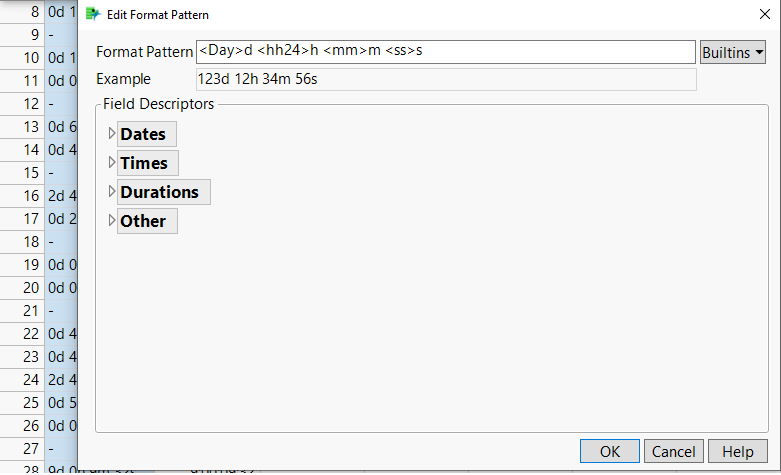Close the Edit Format Pattern dialog

[757, 15]
